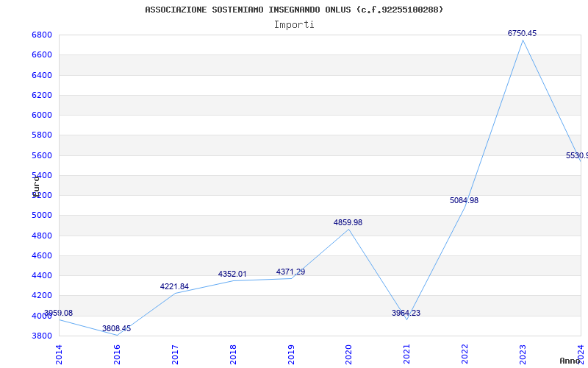Click x-axis year 2014
588x368 pixels.
pos(59,355)
